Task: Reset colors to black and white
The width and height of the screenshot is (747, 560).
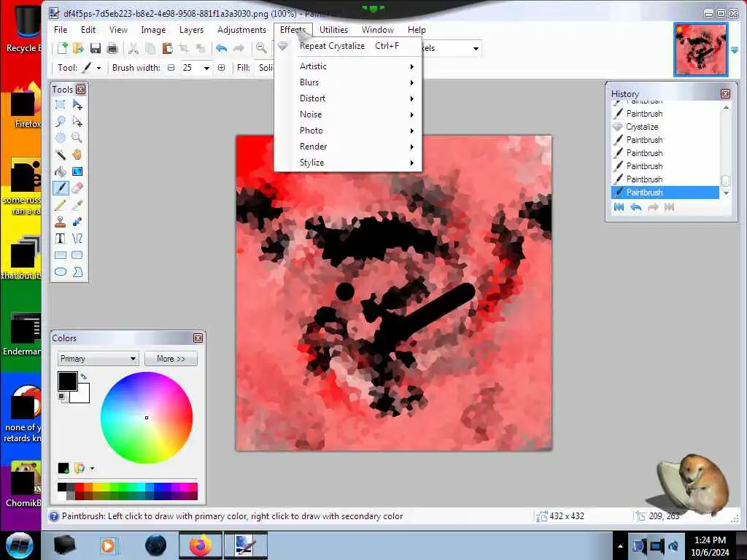Action: pos(63,397)
